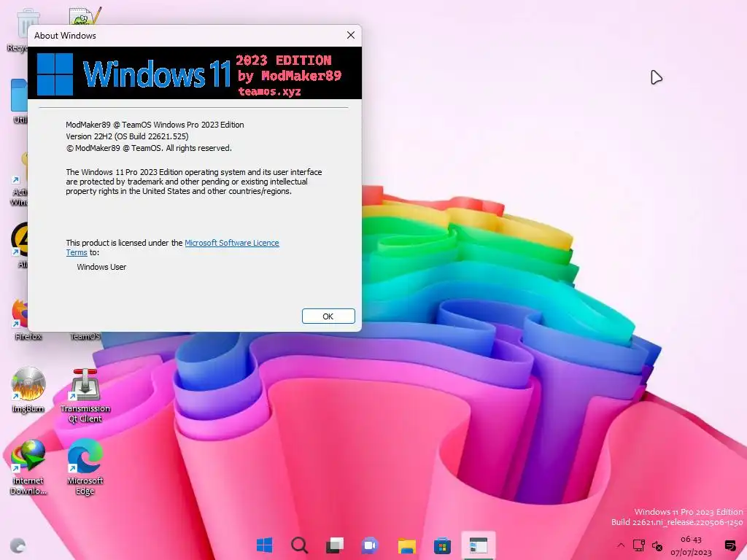
Task: Click the weather widget icon on taskbar
Action: click(18, 545)
